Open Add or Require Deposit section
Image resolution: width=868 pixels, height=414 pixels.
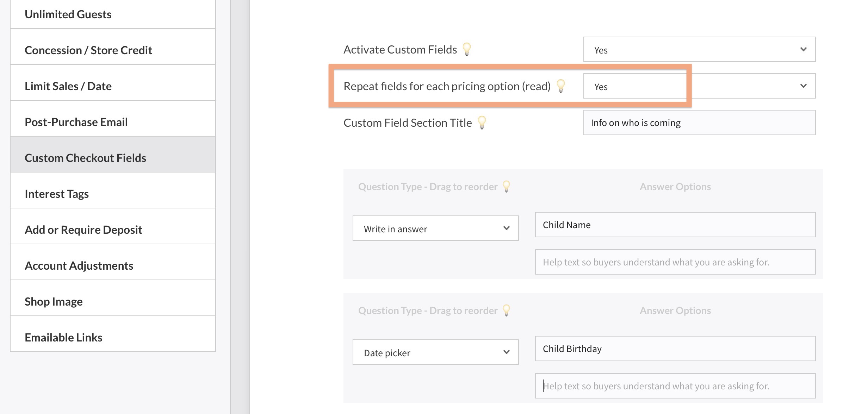coord(113,230)
